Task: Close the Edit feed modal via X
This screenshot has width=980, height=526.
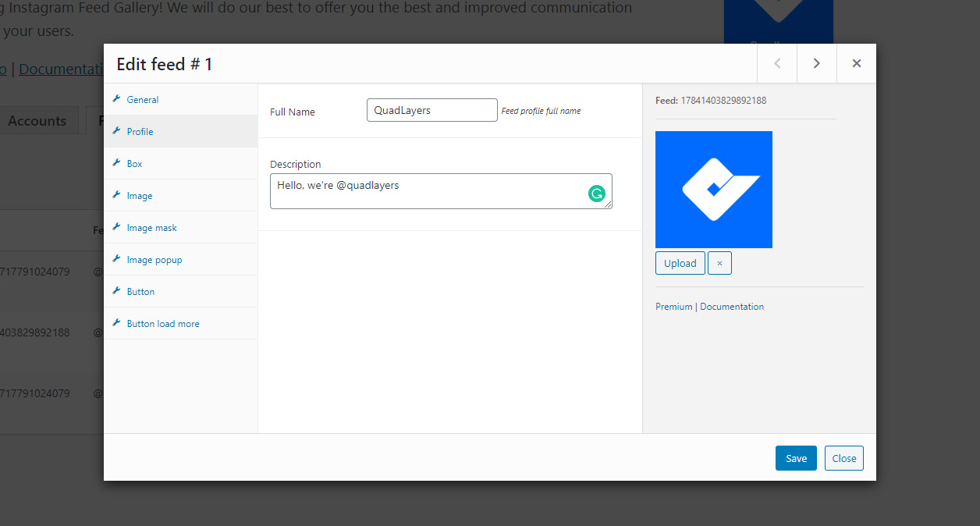Action: pyautogui.click(x=857, y=64)
